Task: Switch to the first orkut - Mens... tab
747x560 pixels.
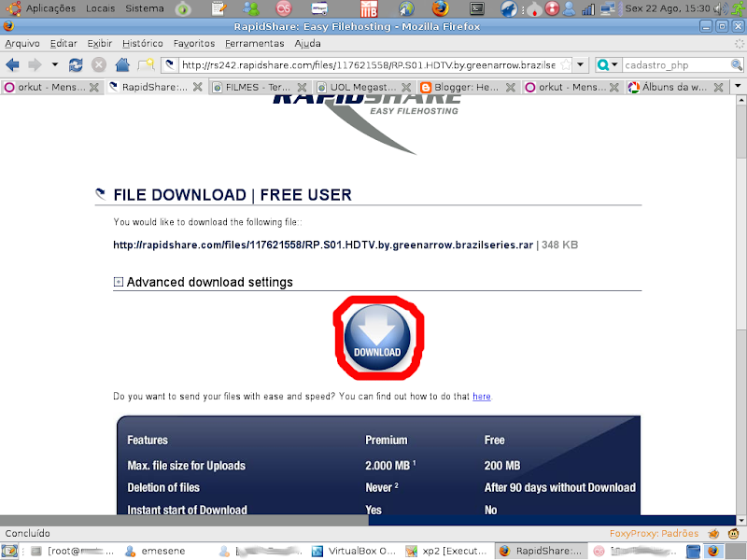Action: click(52, 87)
